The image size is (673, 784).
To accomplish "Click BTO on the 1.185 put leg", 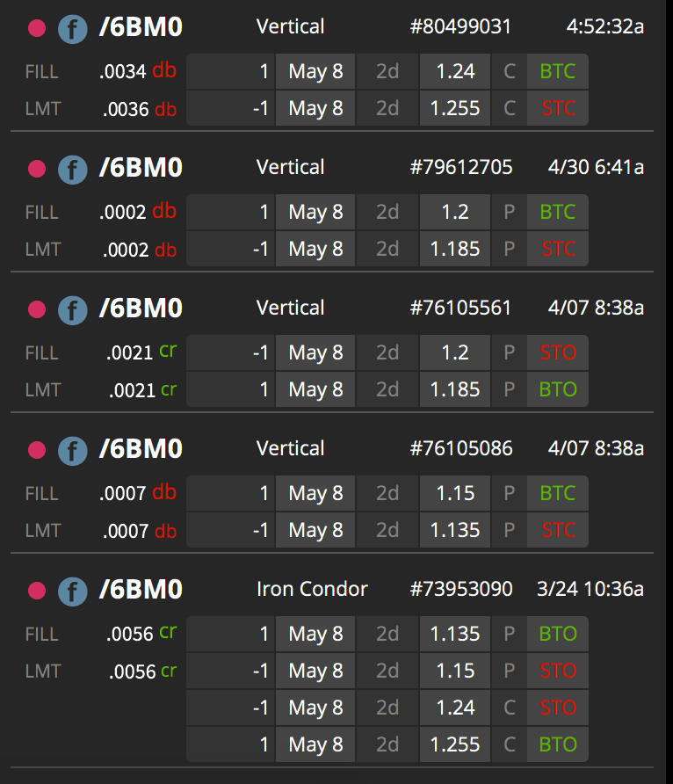I will pos(558,389).
